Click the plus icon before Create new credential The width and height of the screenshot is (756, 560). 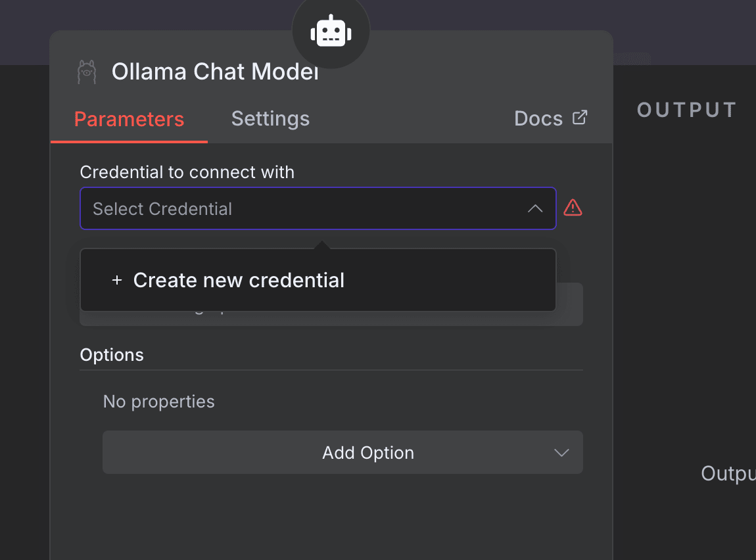coord(117,281)
